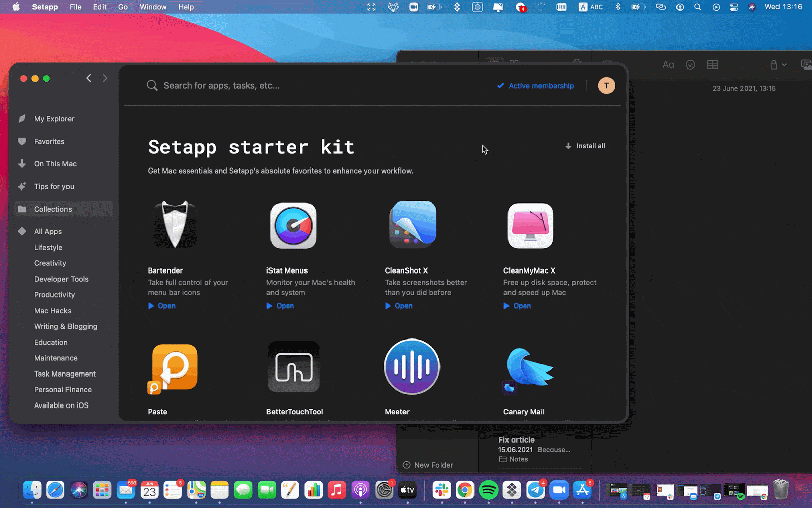
Task: Open Finder in the Dock
Action: point(32,490)
